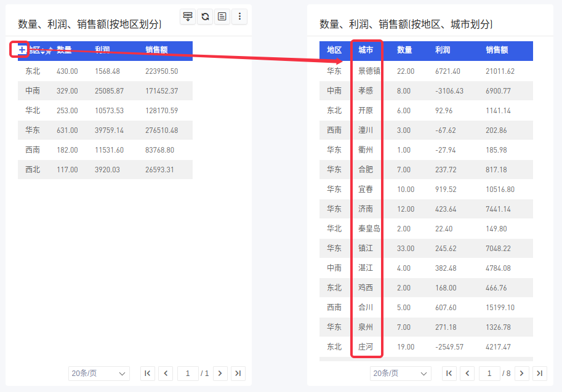Expand the 地区 column with plus icon
562x392 pixels.
(22, 50)
